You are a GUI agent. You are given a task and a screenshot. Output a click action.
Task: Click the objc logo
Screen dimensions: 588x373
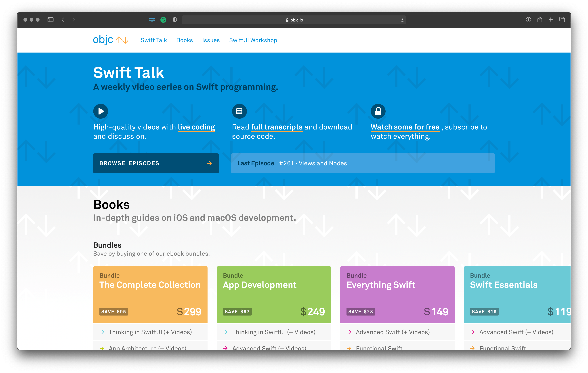(x=111, y=40)
